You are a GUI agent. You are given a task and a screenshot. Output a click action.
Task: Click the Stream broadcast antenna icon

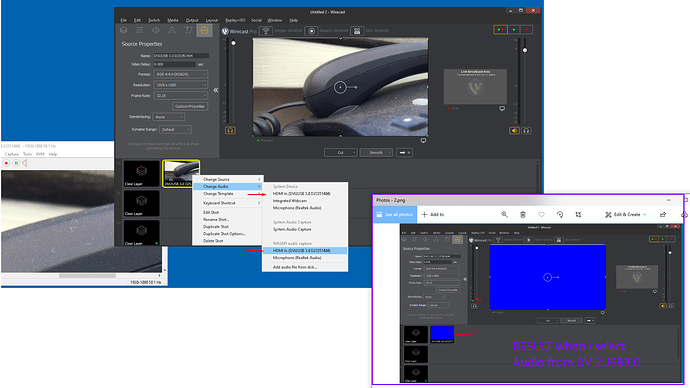click(265, 31)
